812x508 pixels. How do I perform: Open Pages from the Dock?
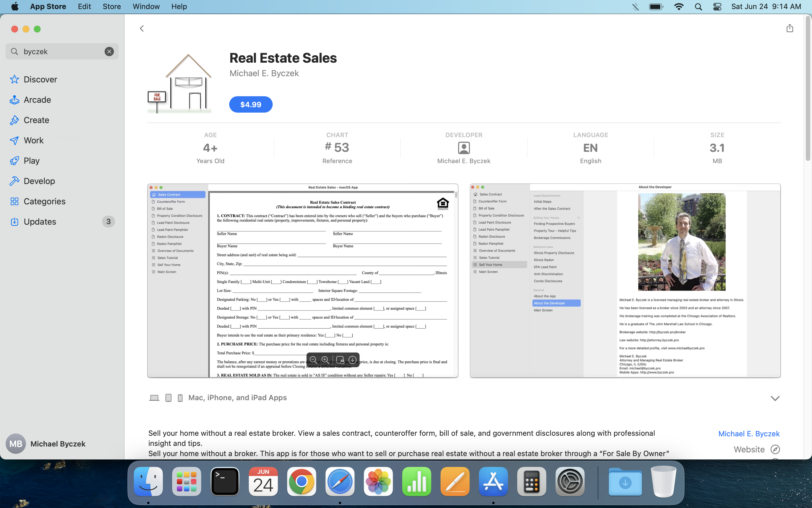coord(455,481)
